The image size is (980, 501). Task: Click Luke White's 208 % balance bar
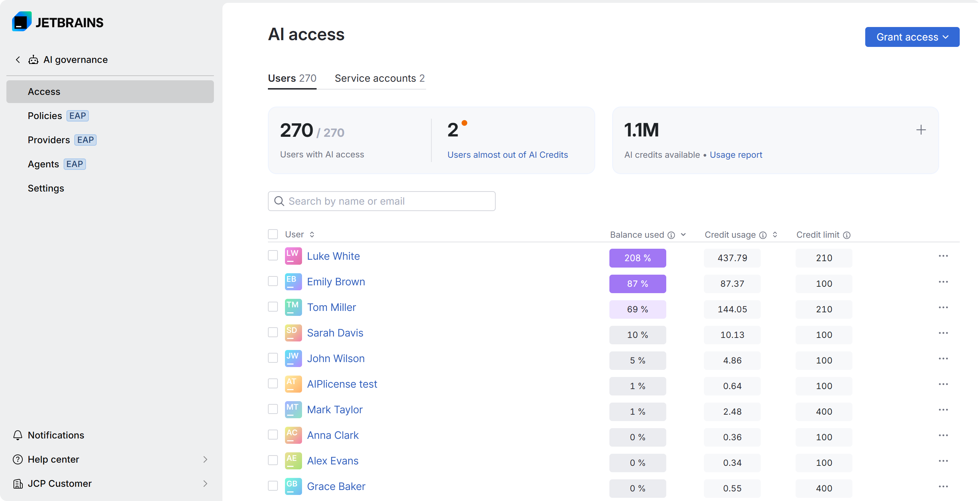pyautogui.click(x=637, y=258)
